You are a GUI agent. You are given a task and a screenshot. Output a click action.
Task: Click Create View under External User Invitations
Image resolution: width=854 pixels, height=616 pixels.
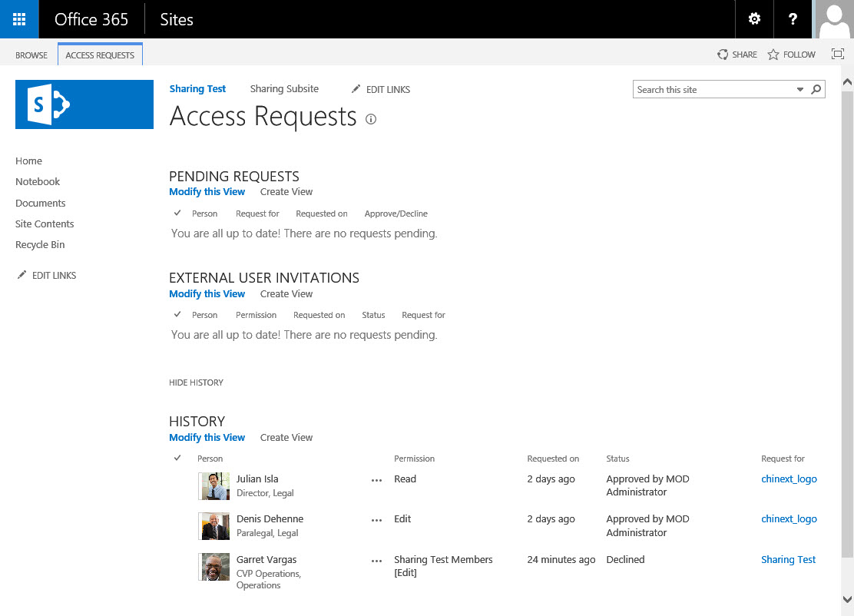(286, 293)
